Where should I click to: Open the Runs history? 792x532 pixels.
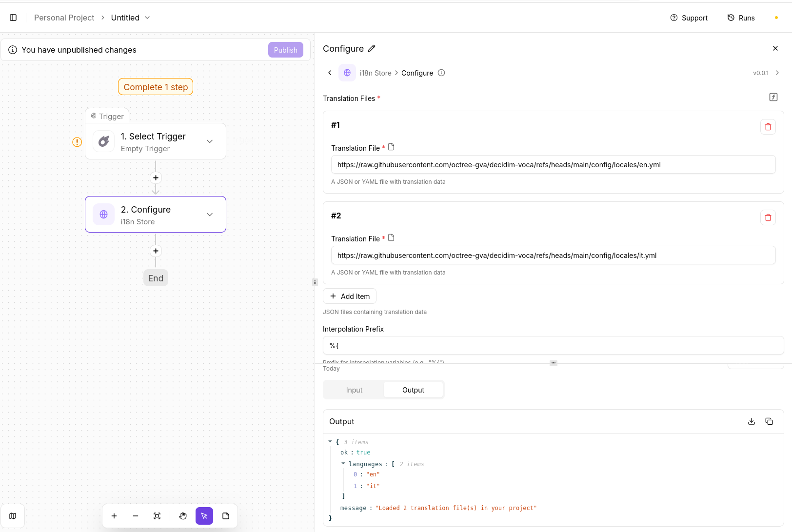click(741, 18)
